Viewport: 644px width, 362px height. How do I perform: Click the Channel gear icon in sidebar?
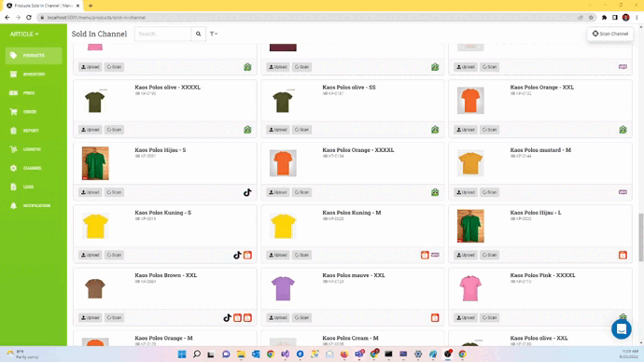pos(14,168)
